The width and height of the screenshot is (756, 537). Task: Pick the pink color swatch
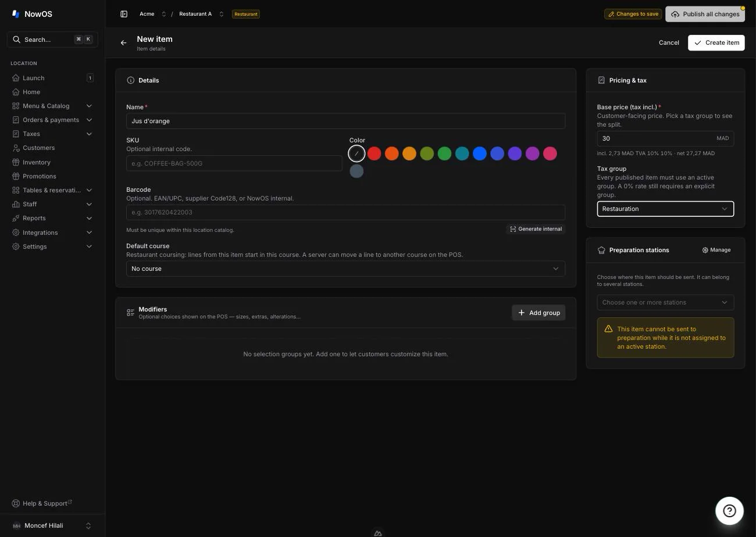click(550, 153)
